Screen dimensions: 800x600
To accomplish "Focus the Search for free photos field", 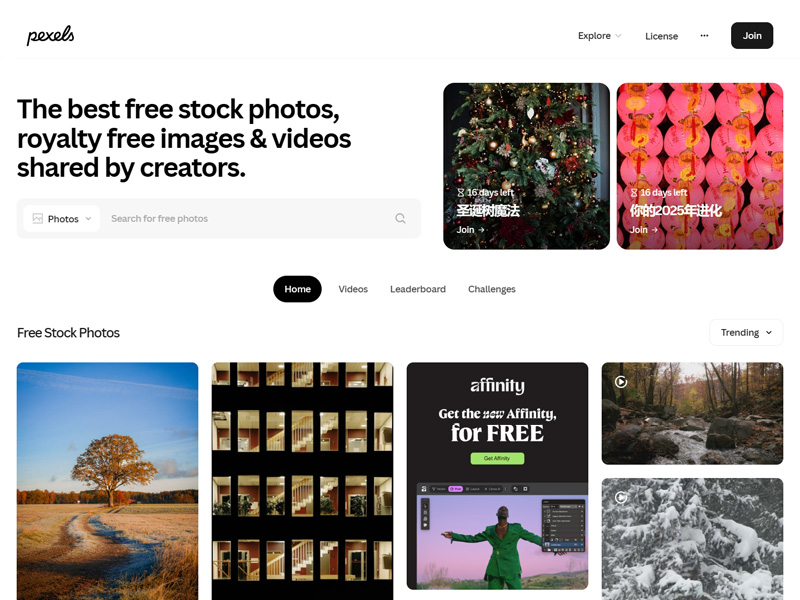I will point(247,218).
